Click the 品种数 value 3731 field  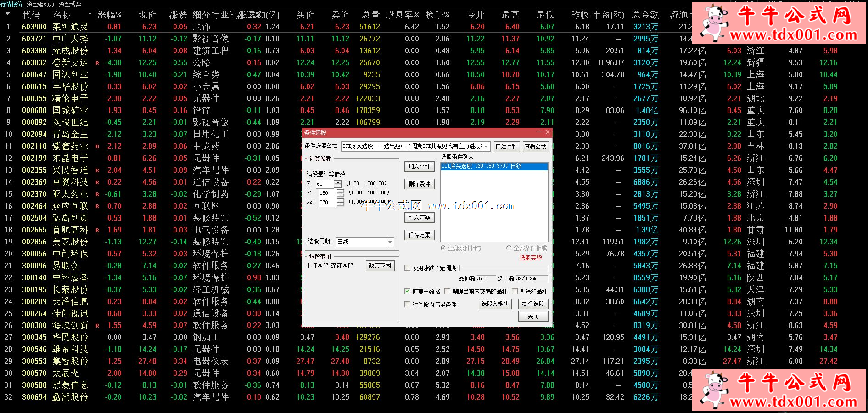[486, 278]
